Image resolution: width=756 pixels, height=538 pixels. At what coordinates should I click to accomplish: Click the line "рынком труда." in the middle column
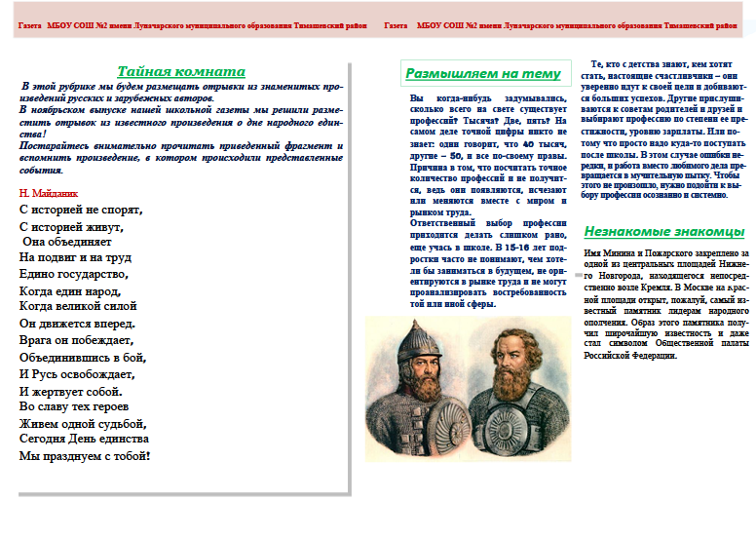tap(440, 212)
